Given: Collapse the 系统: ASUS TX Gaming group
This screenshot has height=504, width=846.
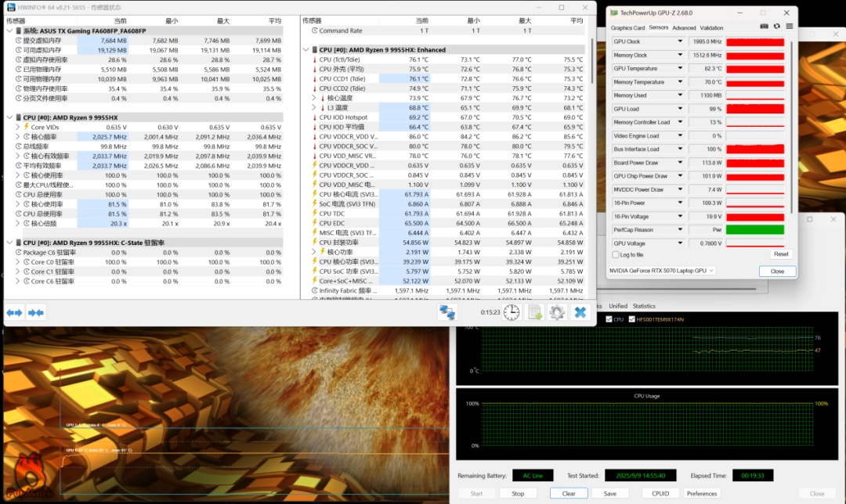Looking at the screenshot, I should [x=9, y=31].
